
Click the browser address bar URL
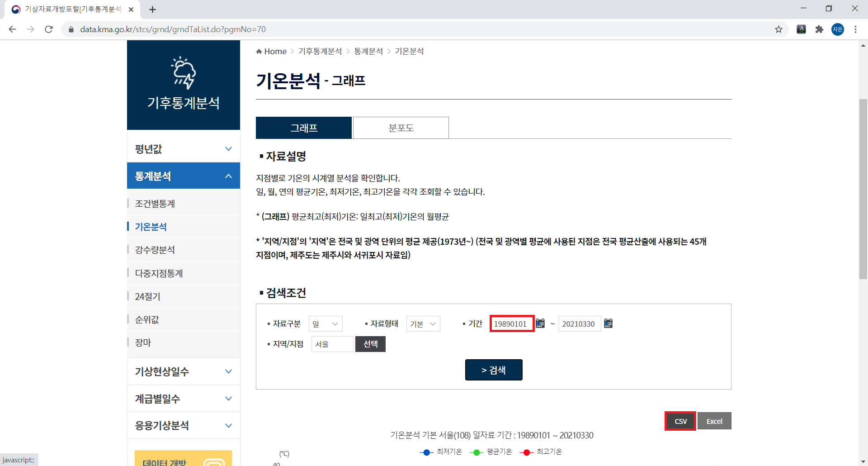[173, 29]
